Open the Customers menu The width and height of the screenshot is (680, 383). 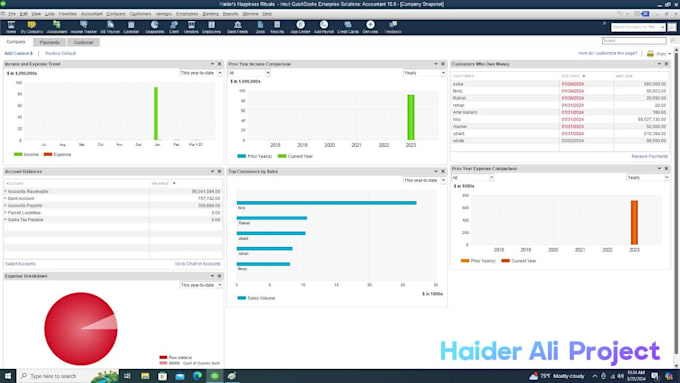point(140,14)
